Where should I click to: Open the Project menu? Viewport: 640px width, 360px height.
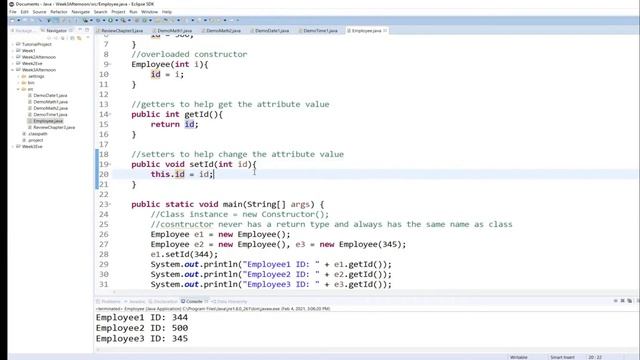pos(118,12)
